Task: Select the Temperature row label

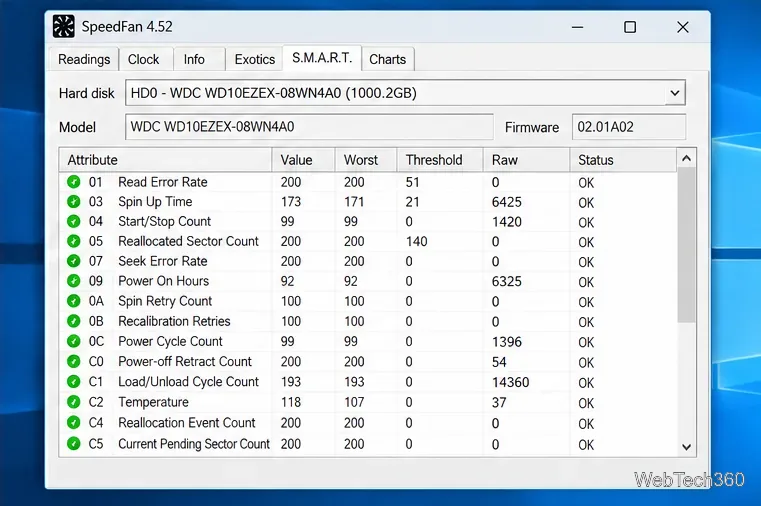Action: point(153,402)
